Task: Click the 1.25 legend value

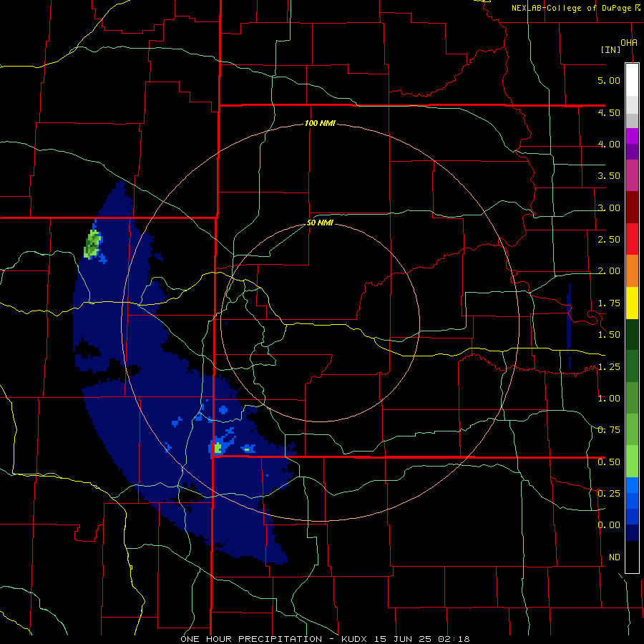Action: click(x=609, y=367)
